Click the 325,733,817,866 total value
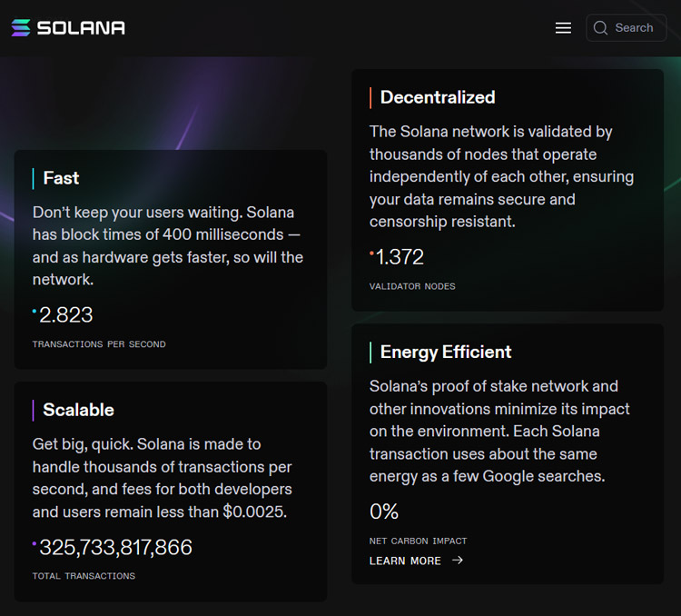Screen dimensions: 681x616 115,547
